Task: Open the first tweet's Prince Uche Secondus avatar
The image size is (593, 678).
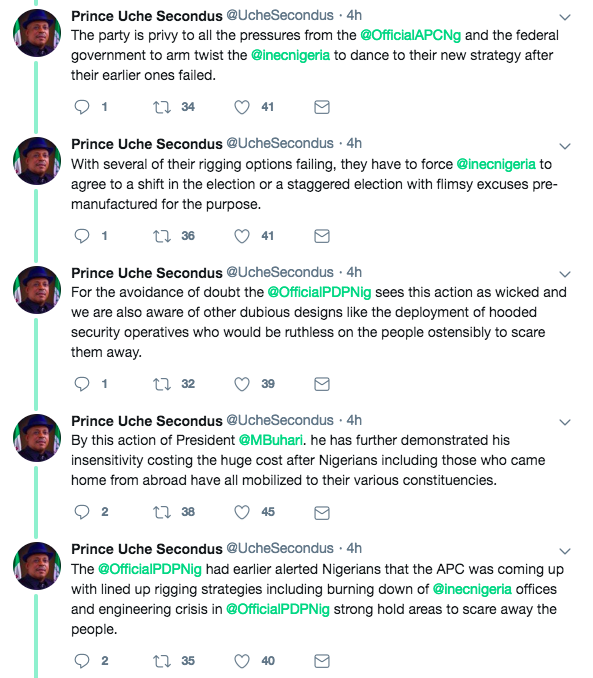Action: 37,33
